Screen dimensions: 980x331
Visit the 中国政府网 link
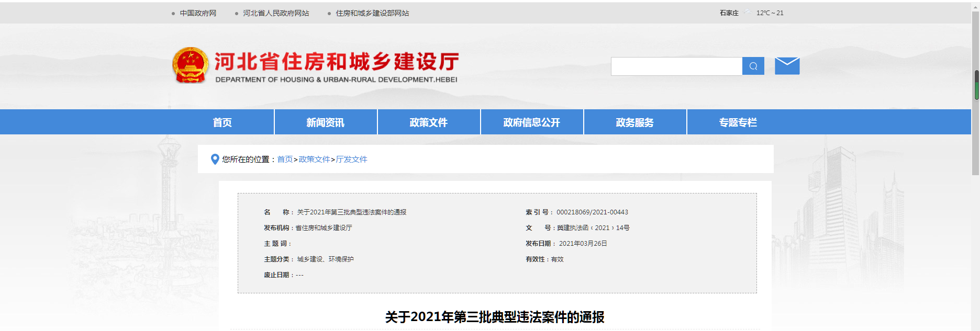coord(198,13)
